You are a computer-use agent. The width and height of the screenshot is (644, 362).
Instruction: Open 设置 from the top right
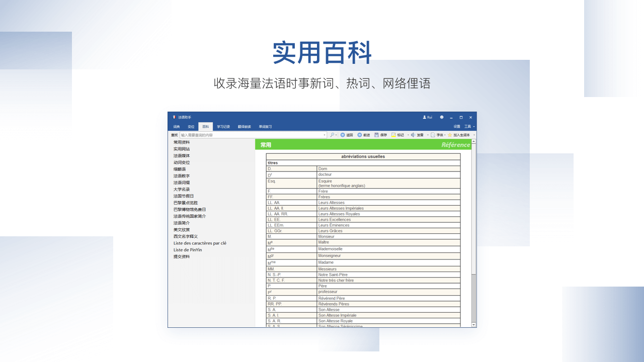[x=457, y=126]
